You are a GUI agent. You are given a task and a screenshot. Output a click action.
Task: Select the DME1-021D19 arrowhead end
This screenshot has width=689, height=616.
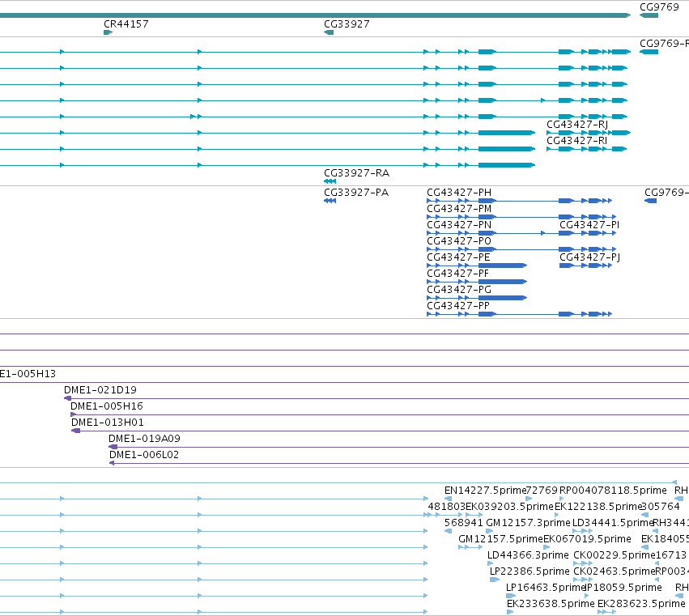click(67, 398)
